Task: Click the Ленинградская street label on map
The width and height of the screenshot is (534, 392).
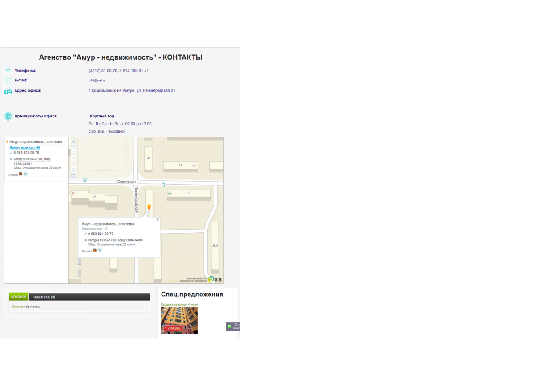Action: (x=136, y=199)
